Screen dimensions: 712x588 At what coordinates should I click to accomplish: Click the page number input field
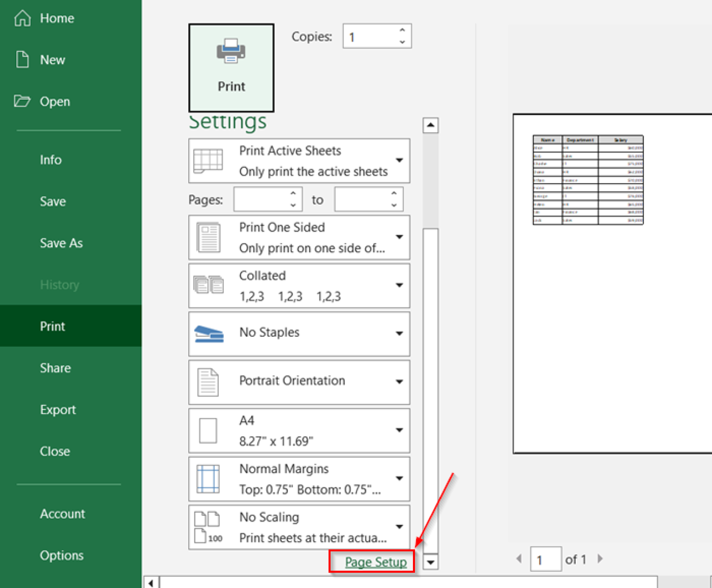click(545, 559)
